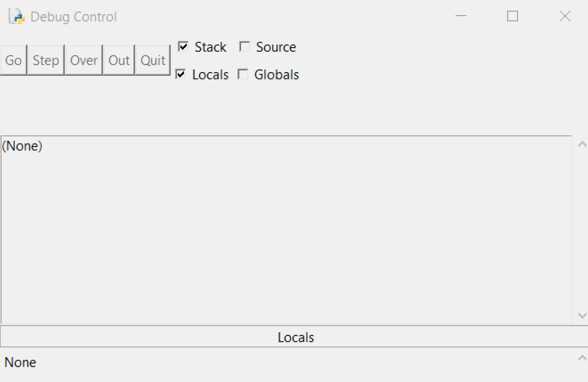The width and height of the screenshot is (588, 382).
Task: Click the Python IDLE icon in title bar
Action: [x=16, y=16]
